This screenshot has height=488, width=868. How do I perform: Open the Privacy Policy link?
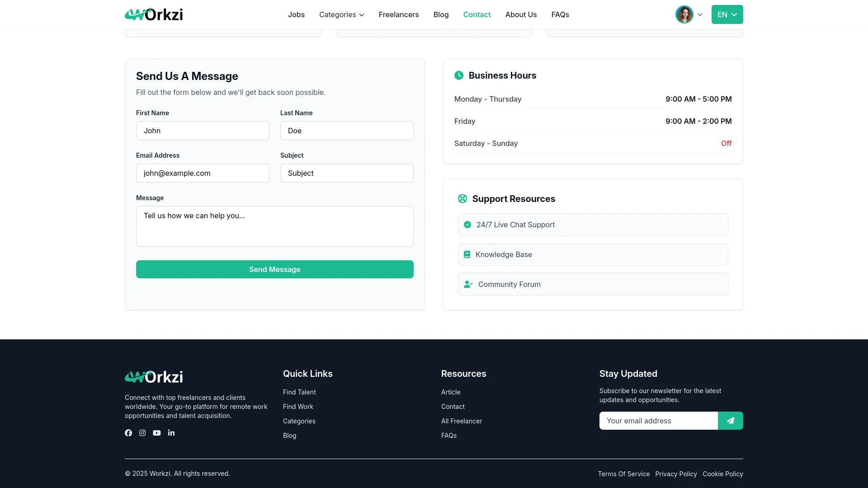(675, 474)
